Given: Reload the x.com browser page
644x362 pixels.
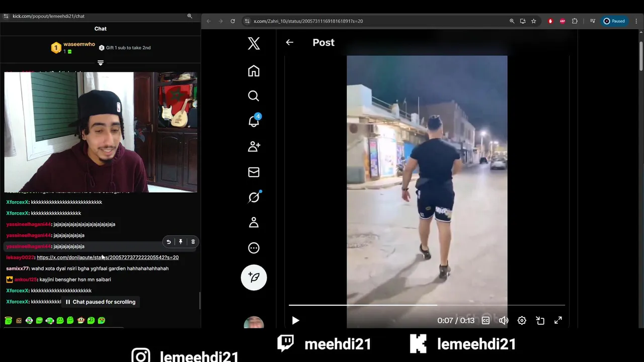Looking at the screenshot, I should (232, 21).
